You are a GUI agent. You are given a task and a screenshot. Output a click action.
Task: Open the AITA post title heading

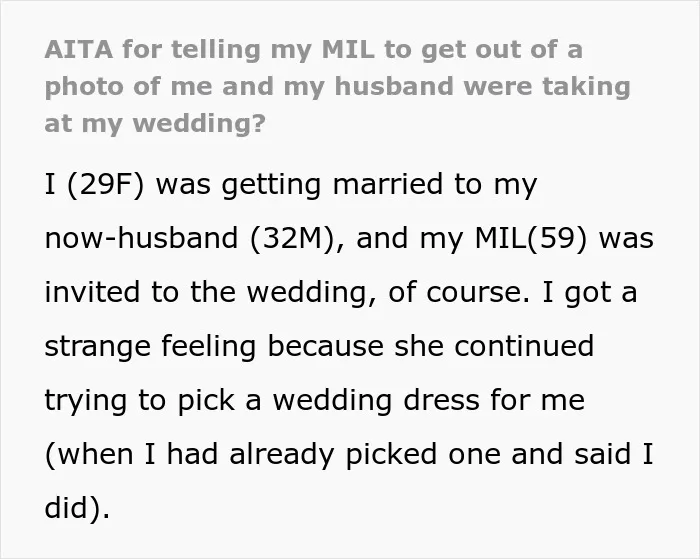(x=337, y=86)
